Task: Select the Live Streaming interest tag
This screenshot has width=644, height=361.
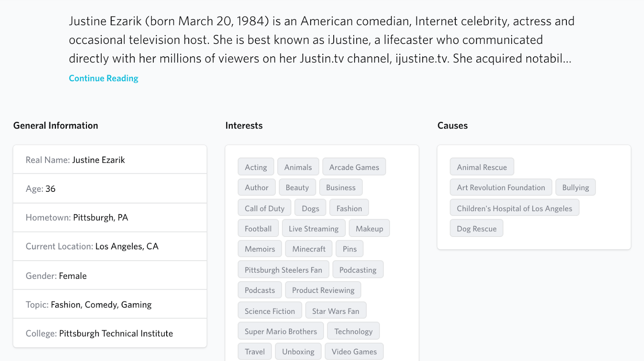Action: pos(314,228)
